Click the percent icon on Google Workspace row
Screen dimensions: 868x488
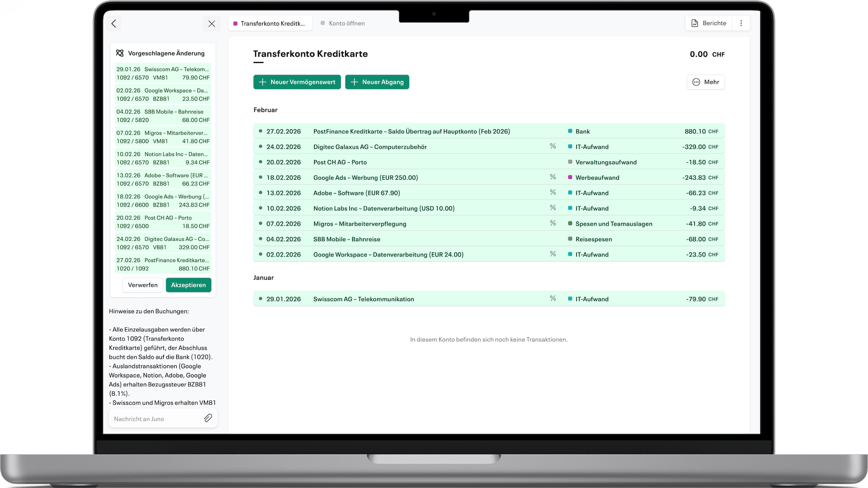[x=553, y=254]
